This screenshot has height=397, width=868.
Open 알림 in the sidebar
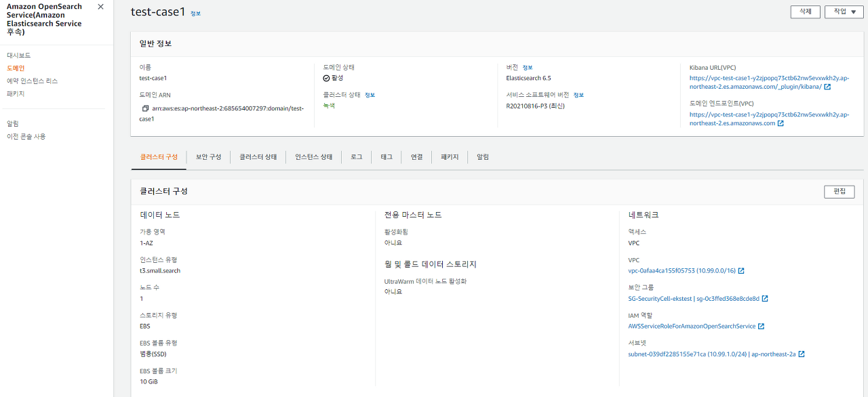13,124
